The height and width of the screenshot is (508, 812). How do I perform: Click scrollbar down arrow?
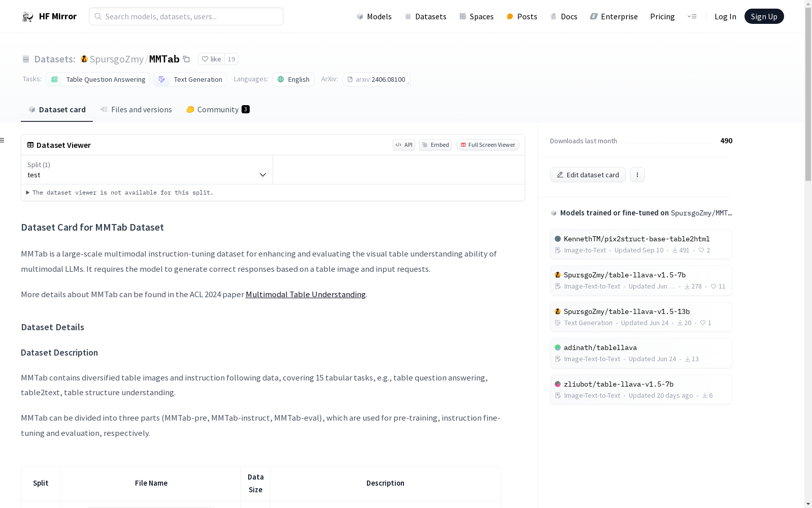pyautogui.click(x=808, y=504)
